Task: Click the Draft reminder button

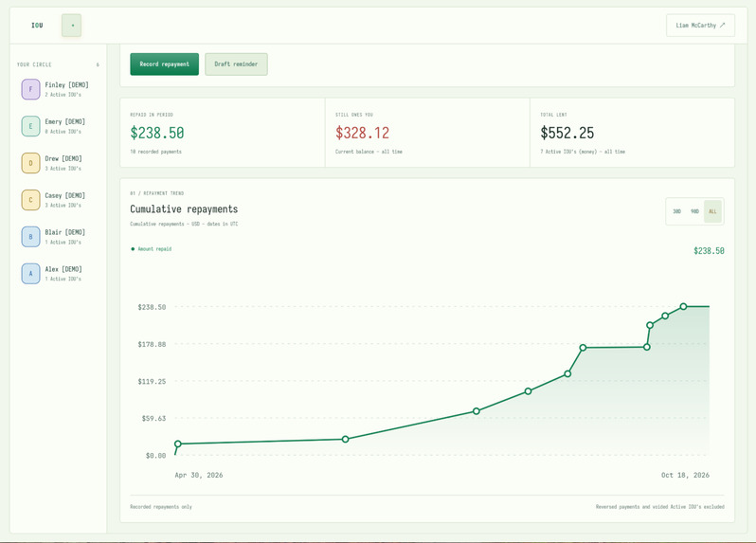Action: [236, 64]
